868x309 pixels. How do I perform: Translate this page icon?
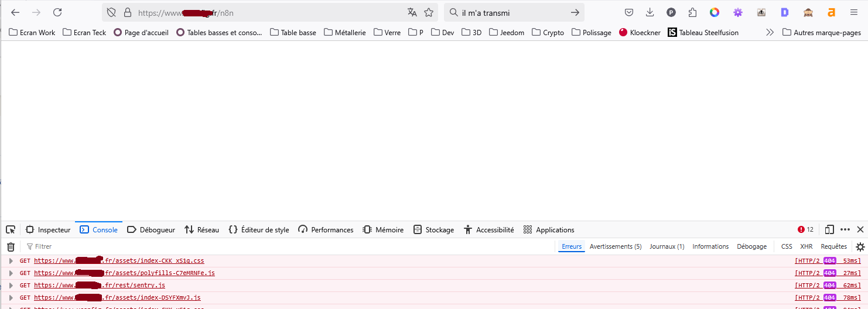[412, 12]
